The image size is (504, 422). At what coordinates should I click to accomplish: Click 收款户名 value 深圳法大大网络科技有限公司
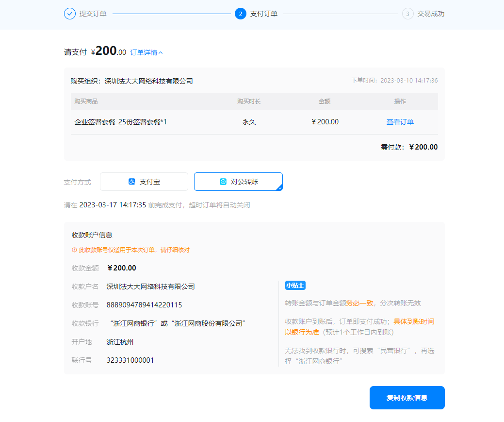[150, 287]
